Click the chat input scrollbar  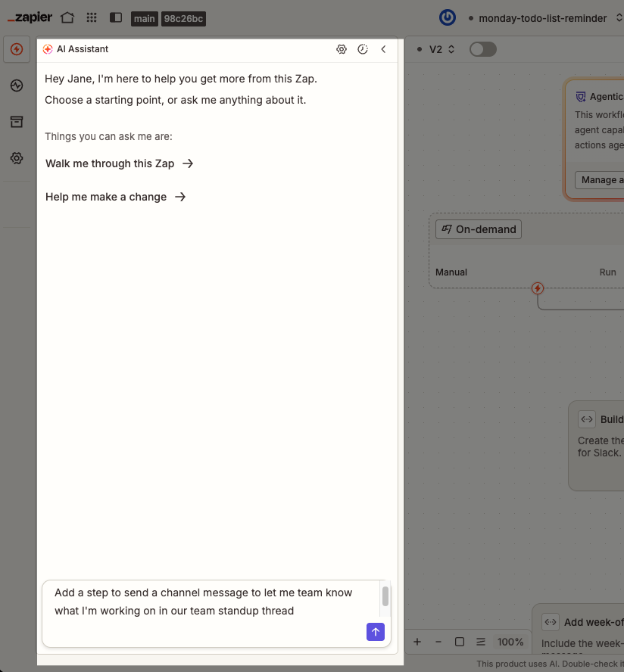[x=385, y=596]
